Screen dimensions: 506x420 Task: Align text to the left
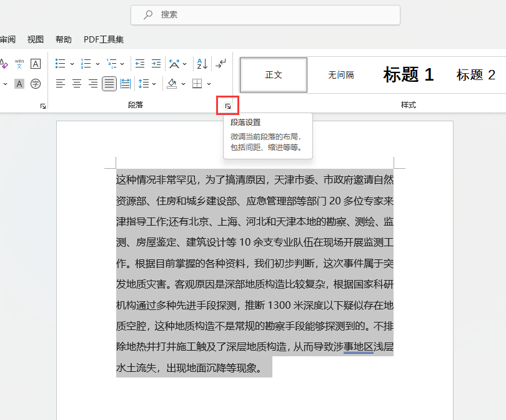[x=61, y=84]
